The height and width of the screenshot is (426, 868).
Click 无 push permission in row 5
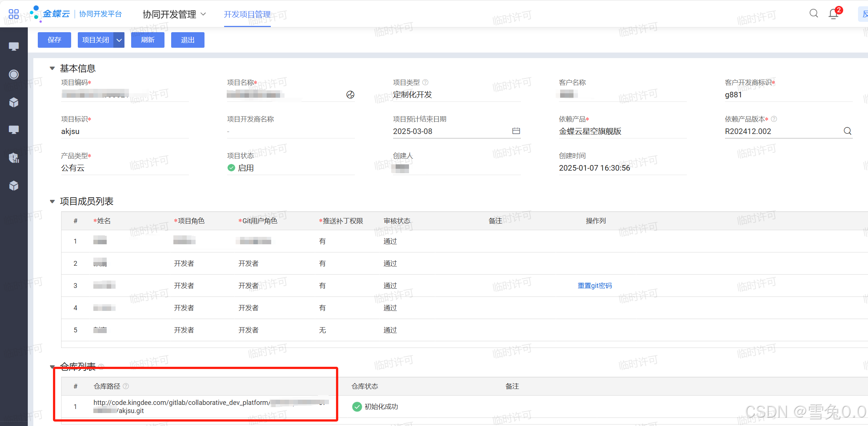(x=322, y=330)
